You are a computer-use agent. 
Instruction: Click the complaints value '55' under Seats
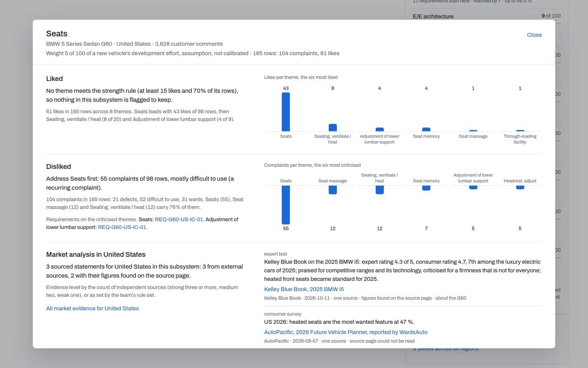(286, 229)
